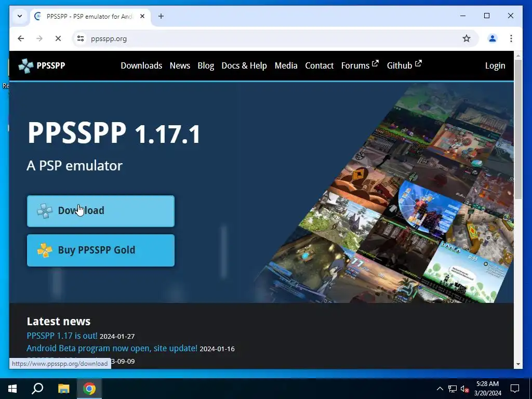This screenshot has height=399, width=532.
Task: Click the scroll up arrow of the page scrollbar
Action: click(x=518, y=55)
